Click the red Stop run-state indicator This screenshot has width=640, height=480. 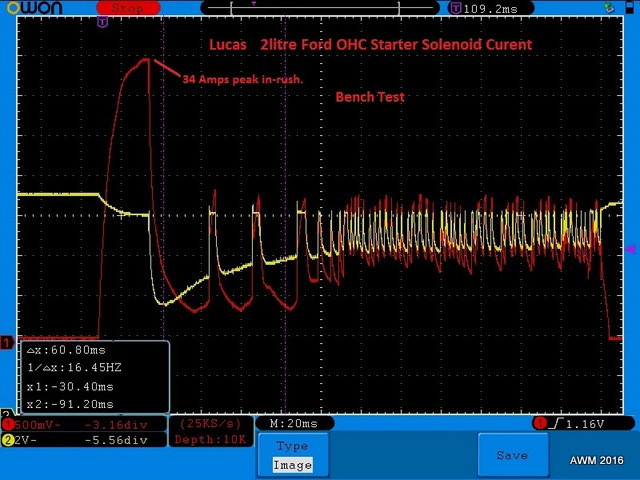(128, 8)
